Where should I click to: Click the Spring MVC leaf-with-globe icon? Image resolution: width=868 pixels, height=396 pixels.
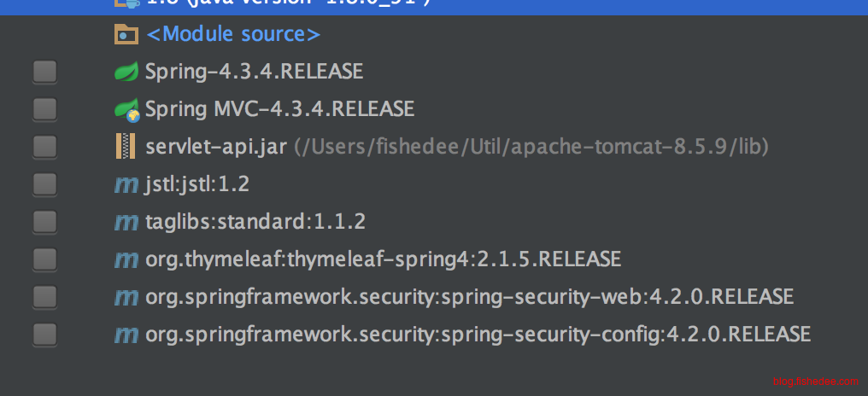(x=126, y=109)
